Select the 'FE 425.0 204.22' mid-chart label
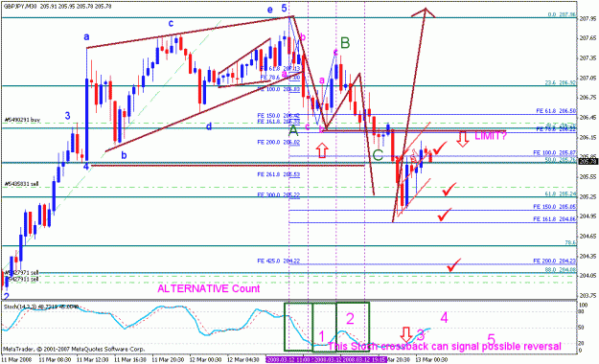Screen dimensions: 599x364 (279, 262)
